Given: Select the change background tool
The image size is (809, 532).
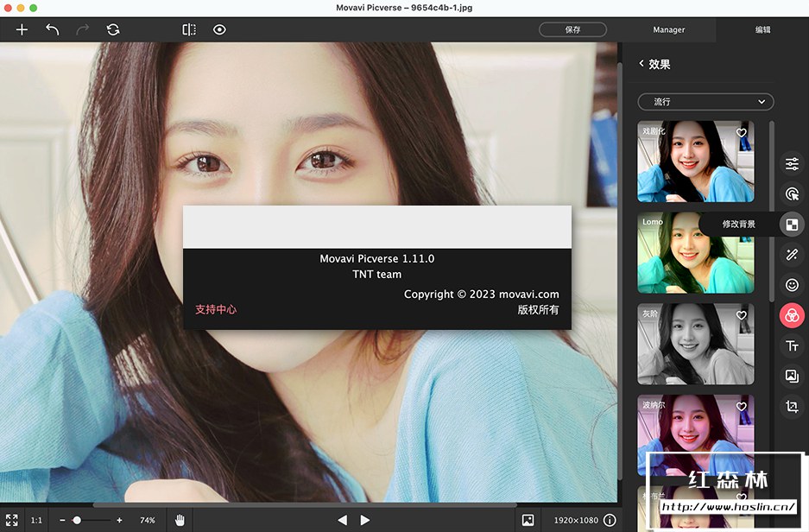Looking at the screenshot, I should coord(792,225).
